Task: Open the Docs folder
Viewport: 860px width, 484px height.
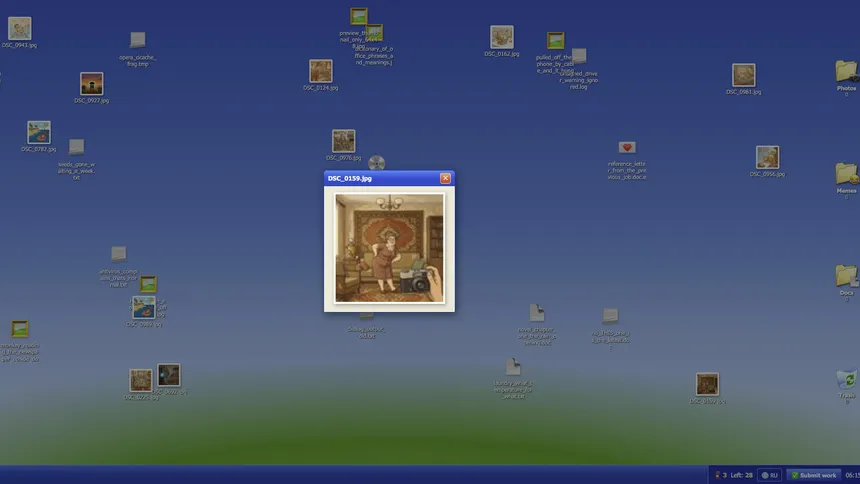Action: (x=847, y=276)
